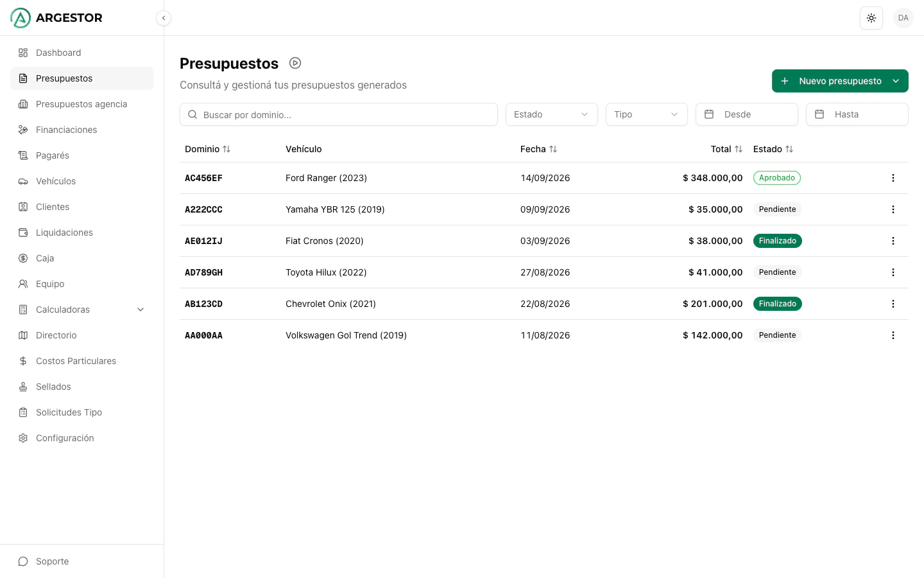The height and width of the screenshot is (578, 924).
Task: Open row actions for AD789GH
Action: (x=893, y=272)
